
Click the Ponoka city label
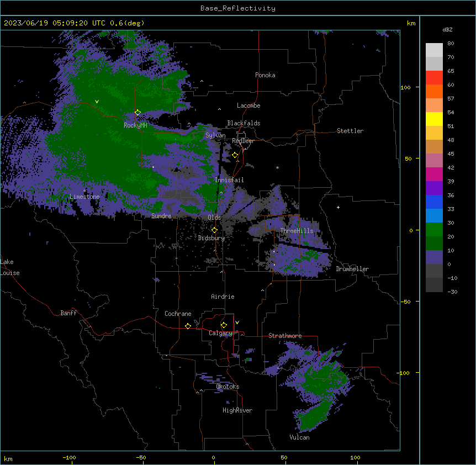pos(265,75)
